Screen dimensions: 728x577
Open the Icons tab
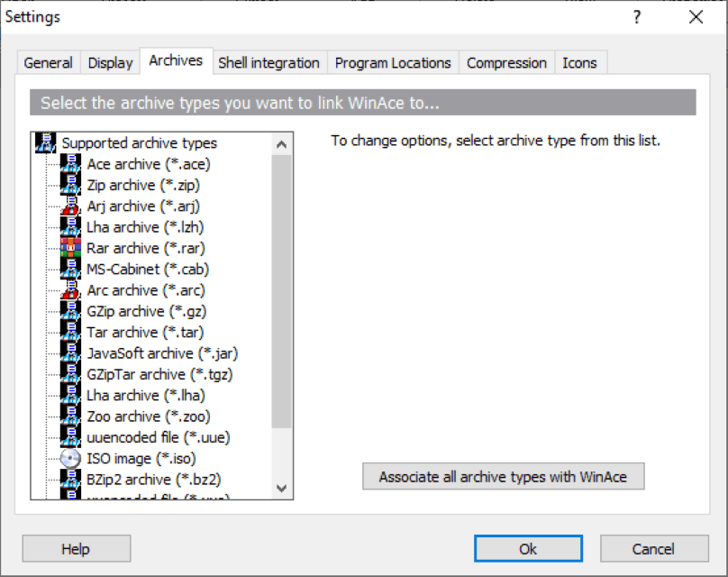(x=579, y=63)
